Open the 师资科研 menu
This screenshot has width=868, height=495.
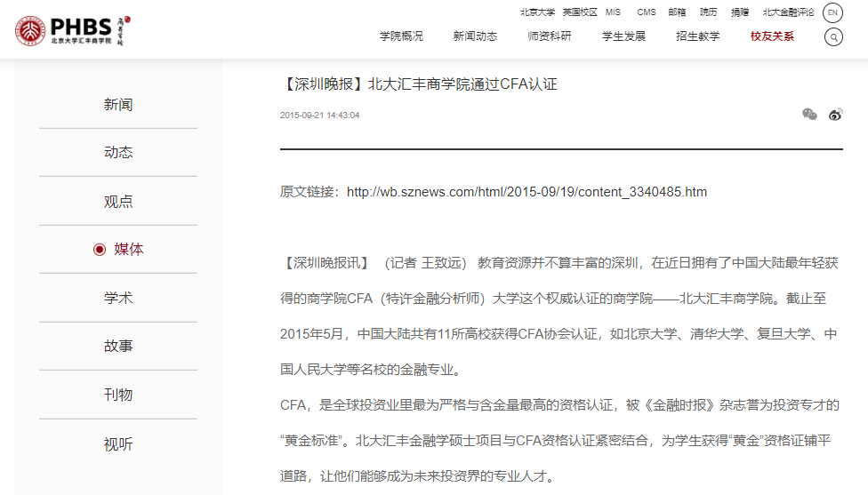pos(549,36)
